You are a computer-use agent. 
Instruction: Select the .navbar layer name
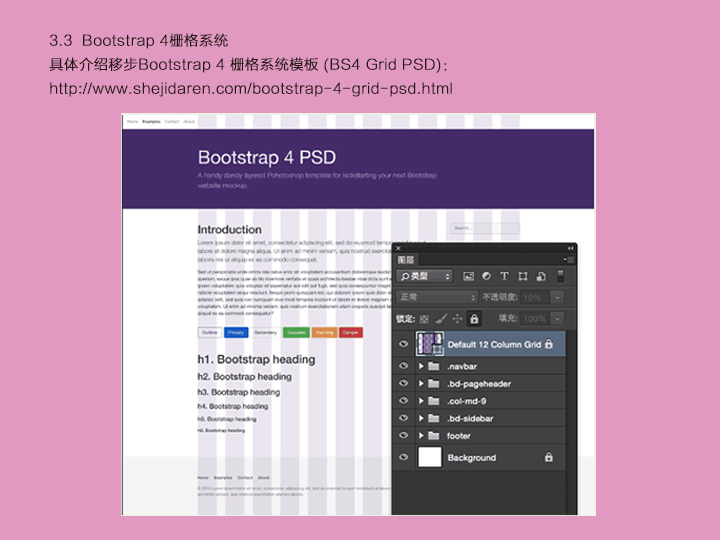462,366
